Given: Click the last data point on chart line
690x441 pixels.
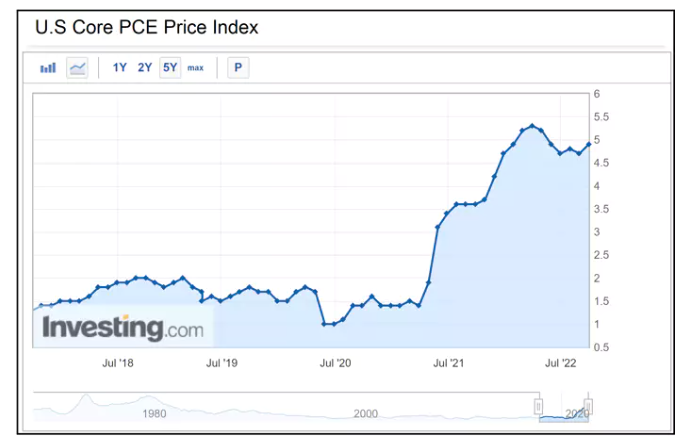Looking at the screenshot, I should 589,144.
